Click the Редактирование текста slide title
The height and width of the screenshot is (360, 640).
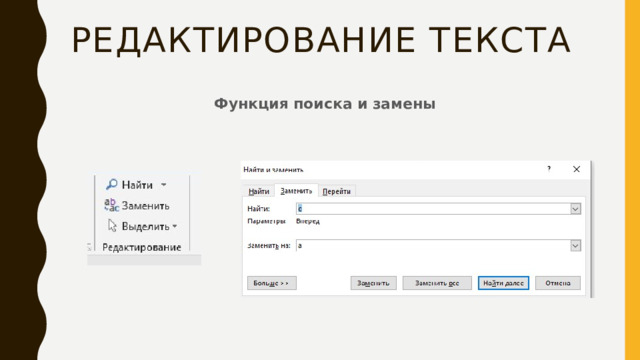pyautogui.click(x=321, y=40)
